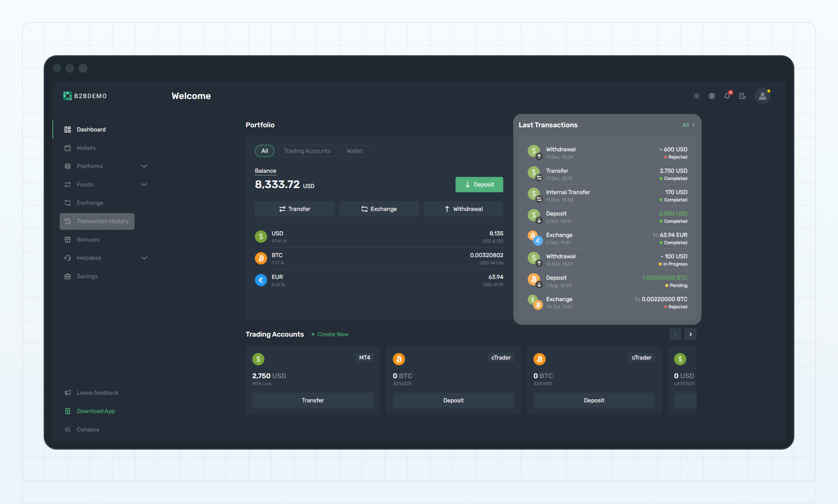Toggle the light theme sun icon
Image resolution: width=838 pixels, height=504 pixels.
click(x=697, y=96)
